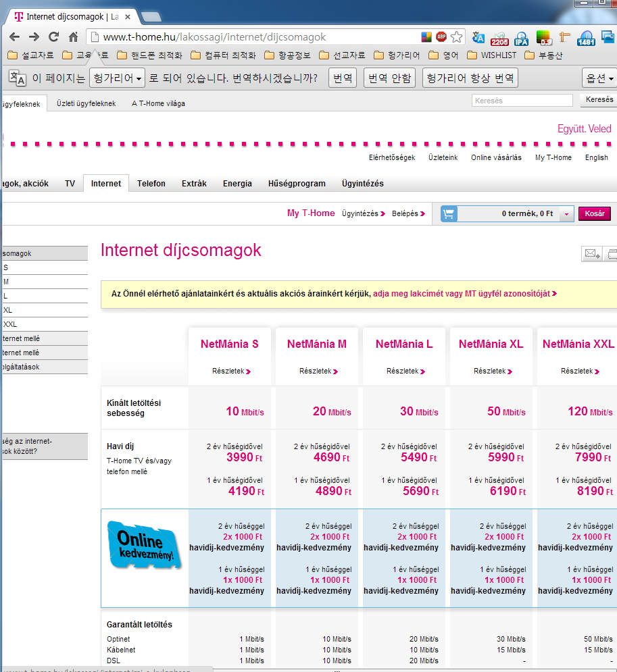Image resolution: width=617 pixels, height=672 pixels.
Task: Open the 핸드폰 최적화 bookmark folder
Action: [149, 55]
